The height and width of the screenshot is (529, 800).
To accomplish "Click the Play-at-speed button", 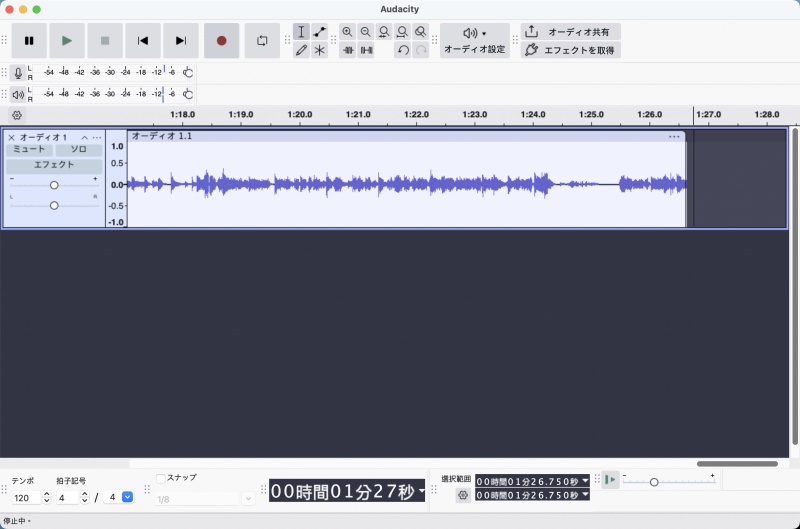I will pyautogui.click(x=610, y=480).
